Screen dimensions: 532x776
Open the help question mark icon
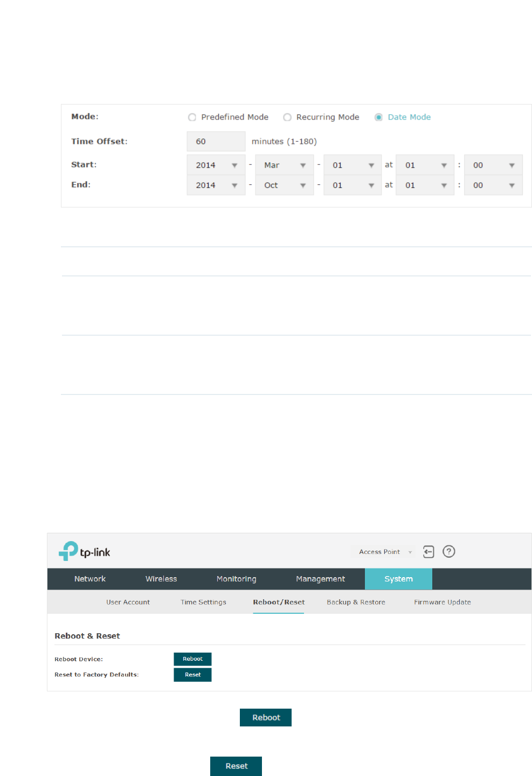tap(449, 551)
